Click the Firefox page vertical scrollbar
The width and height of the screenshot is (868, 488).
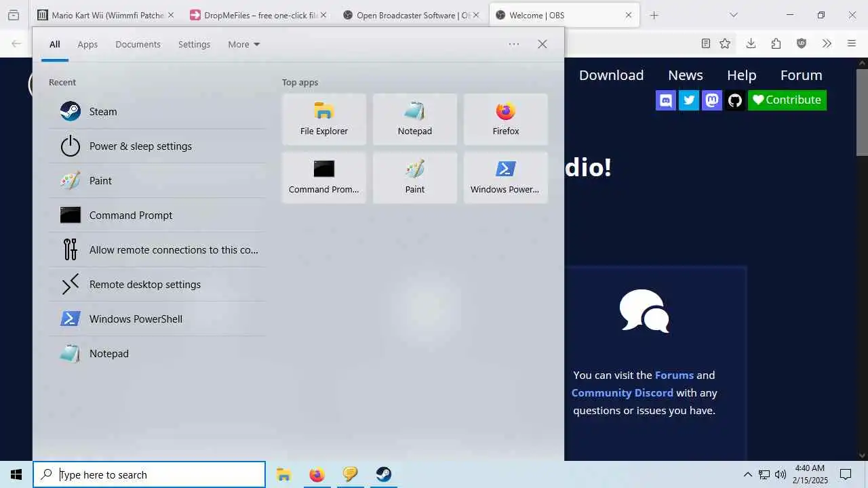[x=863, y=112]
